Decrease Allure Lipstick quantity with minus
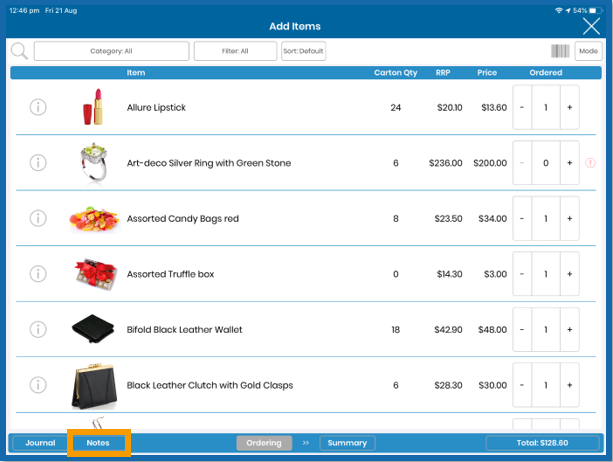 [x=522, y=107]
